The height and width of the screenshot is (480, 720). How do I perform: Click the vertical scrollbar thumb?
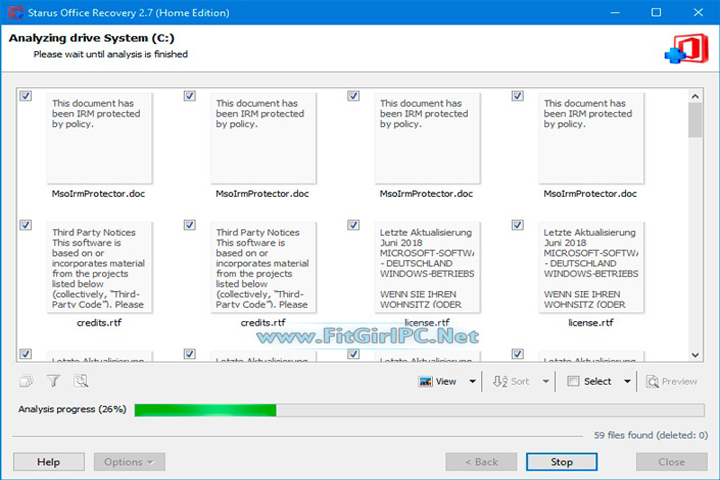click(x=695, y=120)
